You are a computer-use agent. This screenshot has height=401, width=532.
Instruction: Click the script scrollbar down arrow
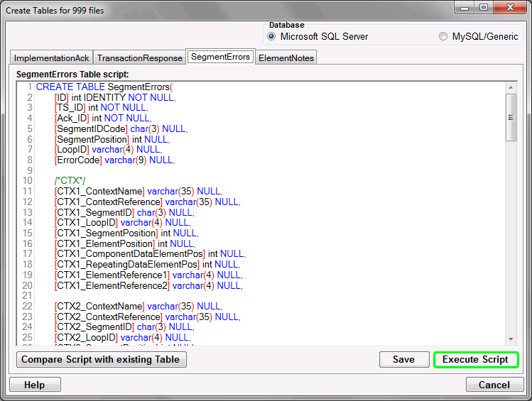click(511, 339)
